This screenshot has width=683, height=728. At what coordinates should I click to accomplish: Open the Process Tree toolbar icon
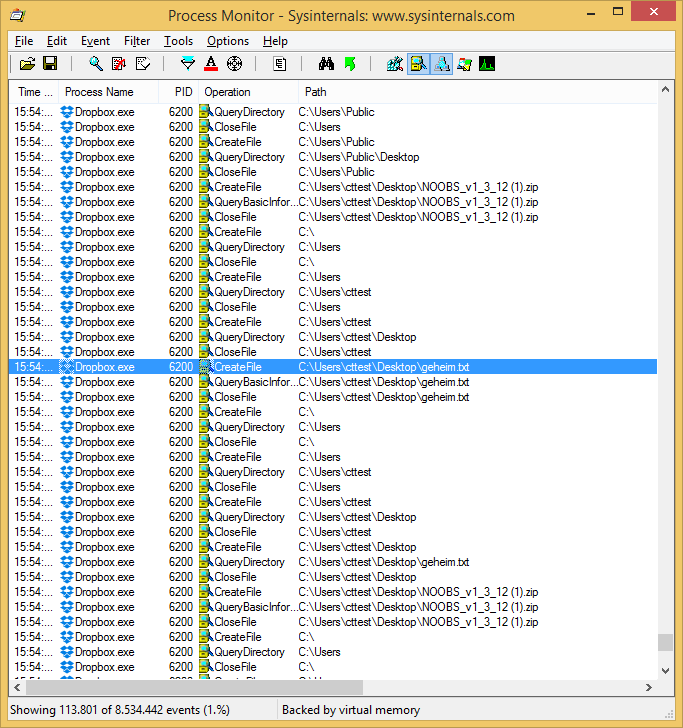pyautogui.click(x=280, y=64)
